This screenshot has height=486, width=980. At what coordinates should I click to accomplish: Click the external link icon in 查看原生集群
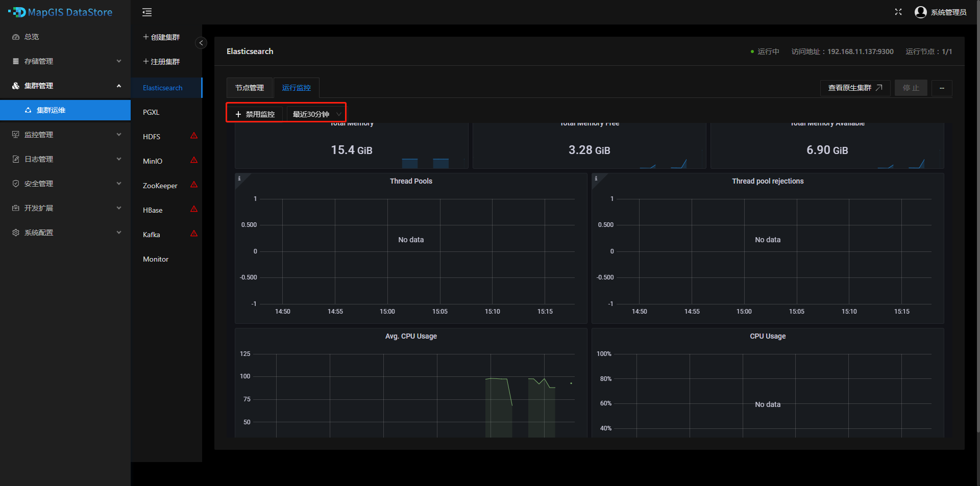point(879,88)
